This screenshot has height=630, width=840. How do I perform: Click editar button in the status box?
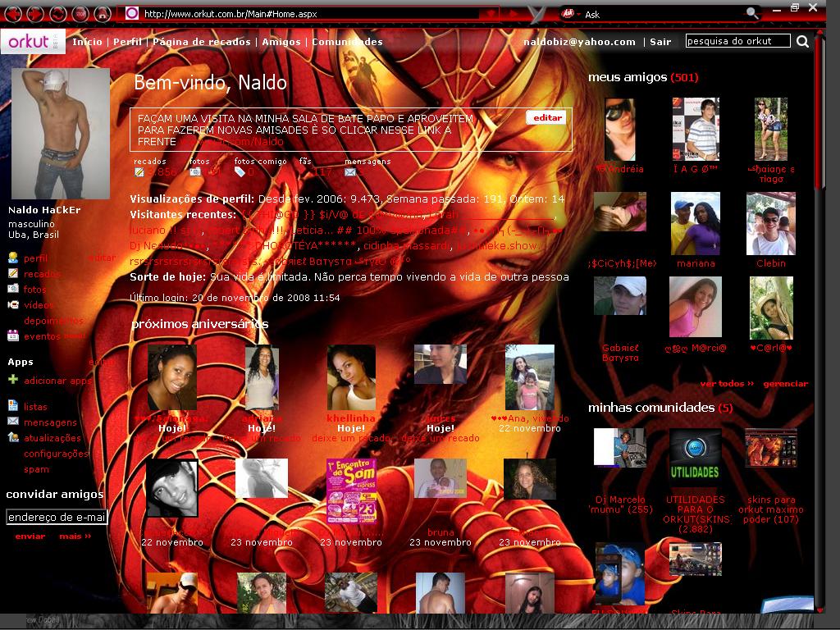[546, 118]
